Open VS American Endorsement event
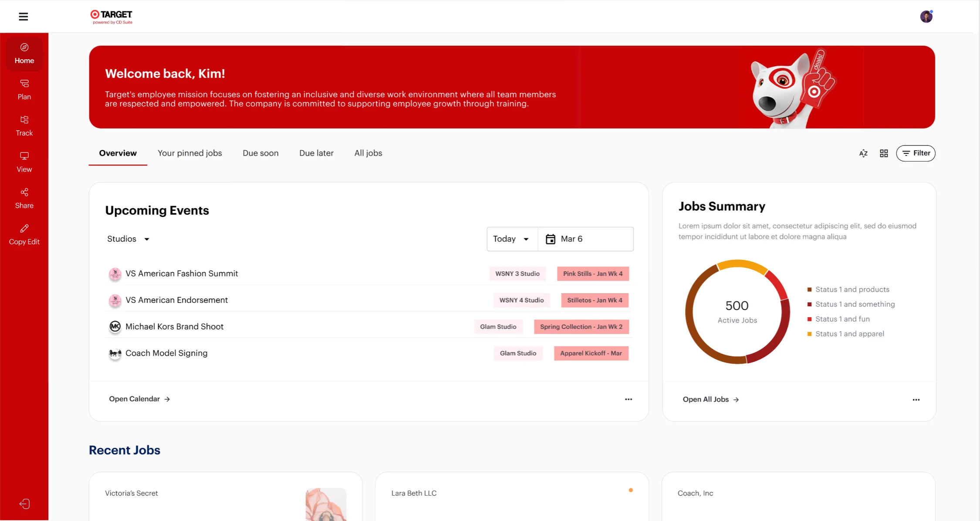Image resolution: width=980 pixels, height=521 pixels. [176, 300]
